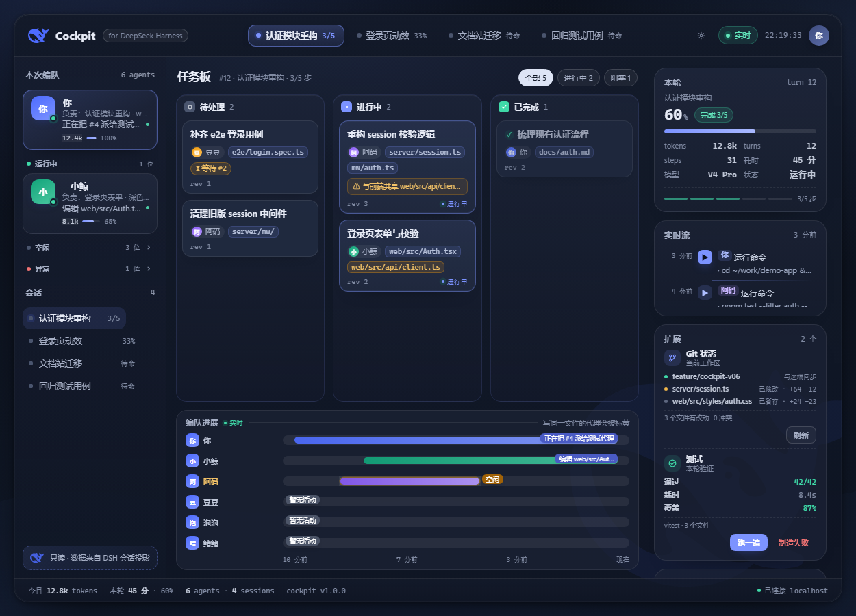Collapse the 运行中 agents group
This screenshot has width=856, height=616.
89,164
